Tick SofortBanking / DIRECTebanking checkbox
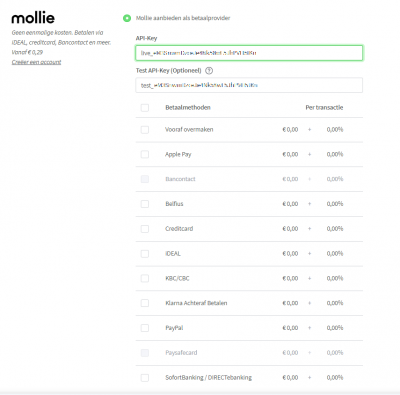This screenshot has width=400, height=395. (x=145, y=378)
